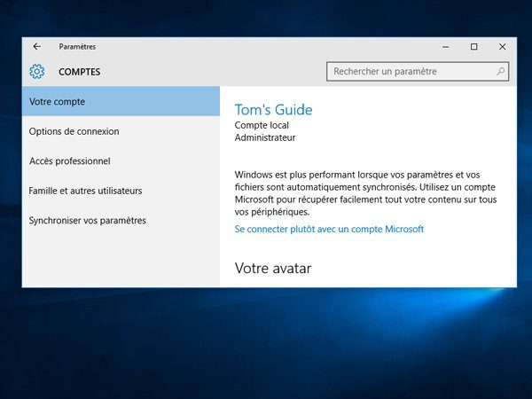Maximize the Paramètres window

tap(474, 47)
